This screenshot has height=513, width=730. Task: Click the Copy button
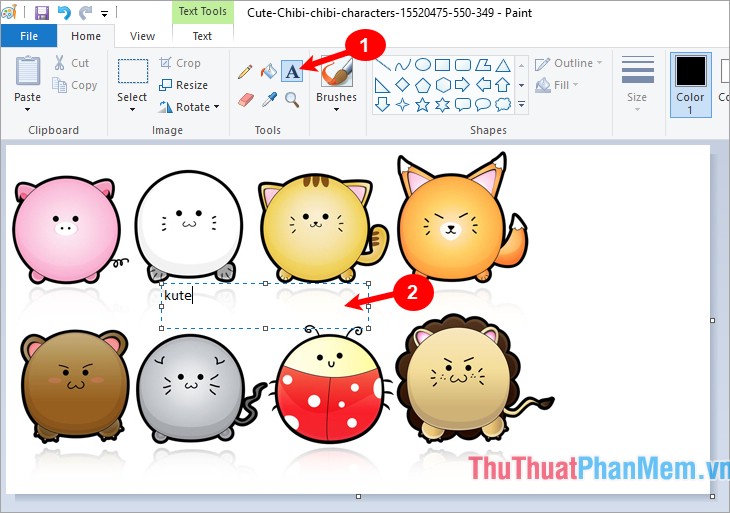pyautogui.click(x=74, y=85)
